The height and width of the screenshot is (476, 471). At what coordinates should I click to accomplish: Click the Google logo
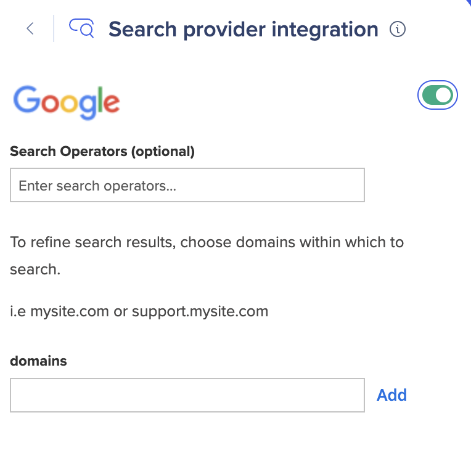pyautogui.click(x=67, y=102)
